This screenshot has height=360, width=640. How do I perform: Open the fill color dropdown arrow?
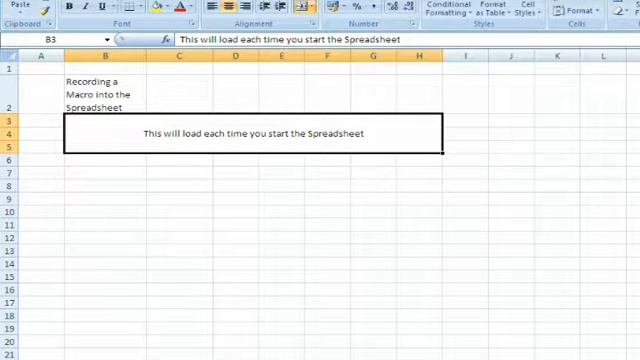167,7
